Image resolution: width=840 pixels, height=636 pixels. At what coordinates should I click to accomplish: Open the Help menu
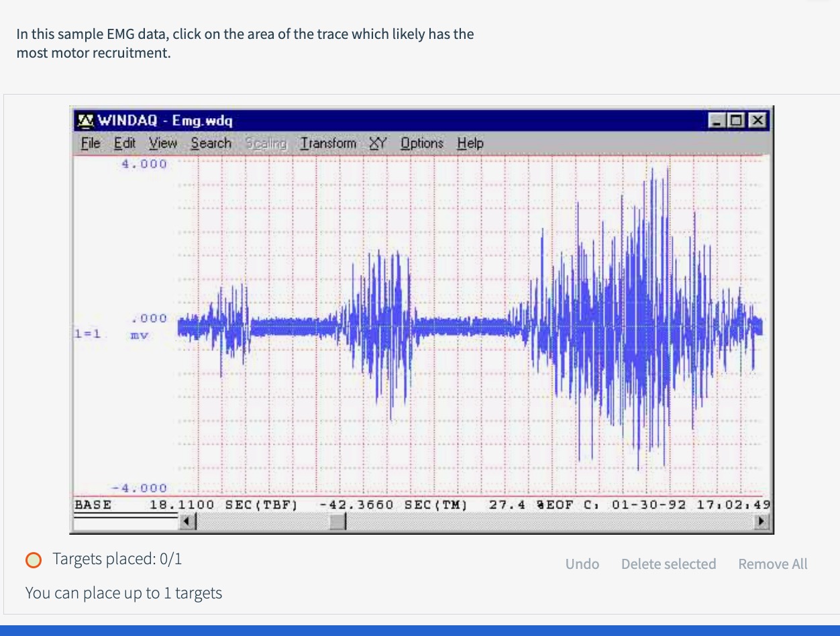469,143
